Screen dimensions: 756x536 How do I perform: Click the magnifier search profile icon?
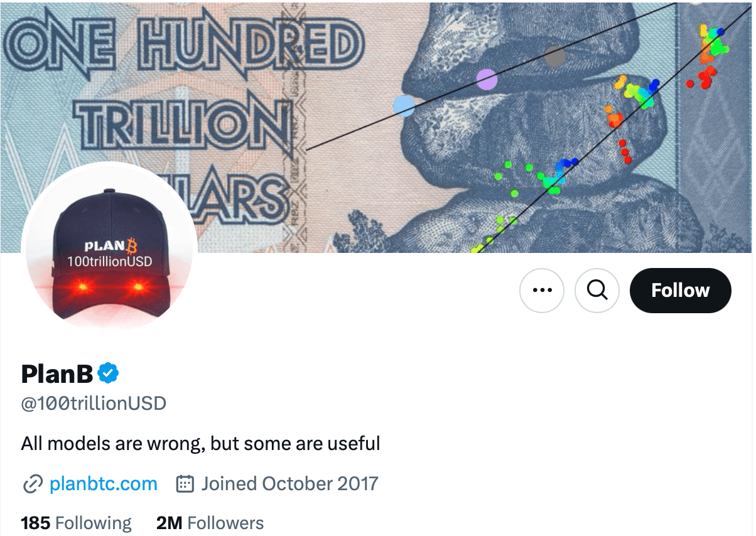597,290
